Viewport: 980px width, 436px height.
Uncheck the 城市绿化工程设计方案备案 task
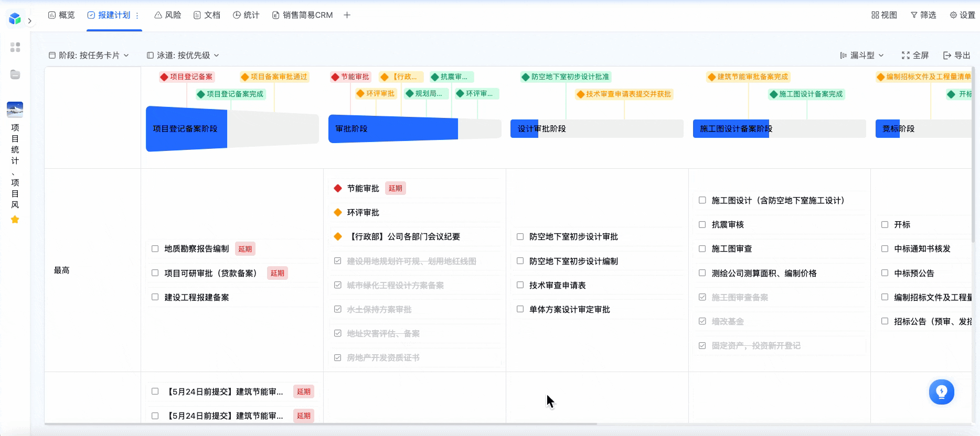pyautogui.click(x=338, y=285)
